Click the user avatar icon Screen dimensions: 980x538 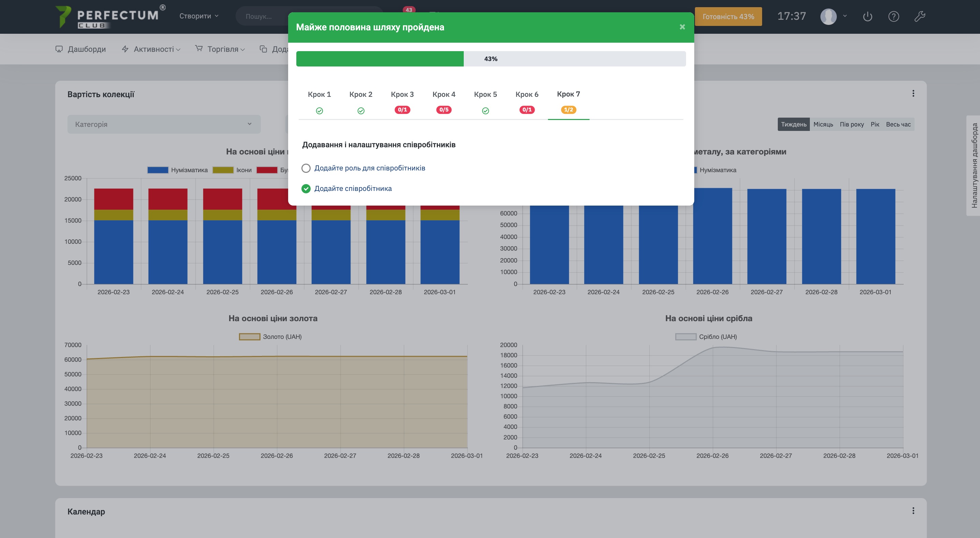pyautogui.click(x=828, y=16)
